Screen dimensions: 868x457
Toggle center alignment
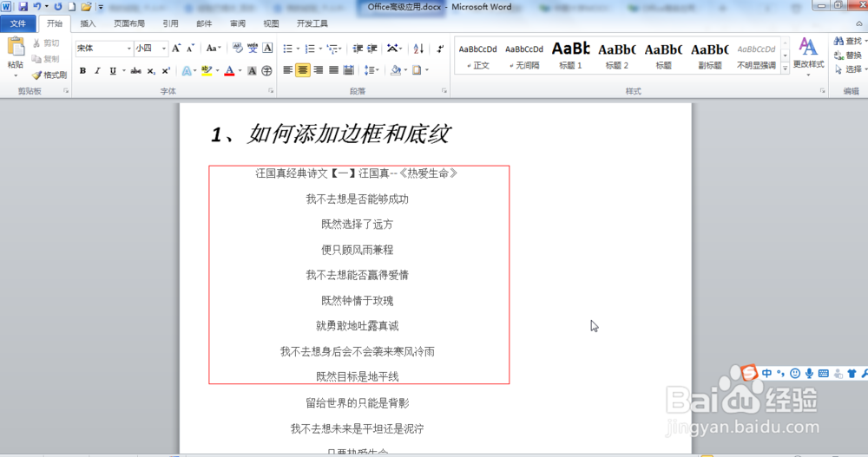click(302, 70)
